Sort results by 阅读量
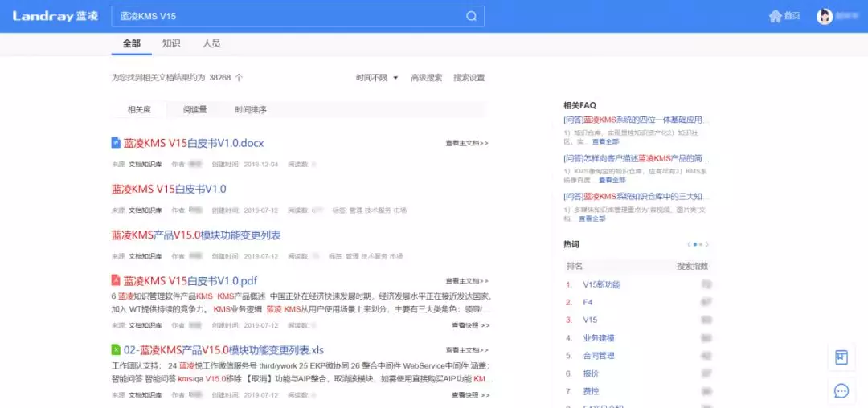Screen dimensions: 868x408 (194, 109)
